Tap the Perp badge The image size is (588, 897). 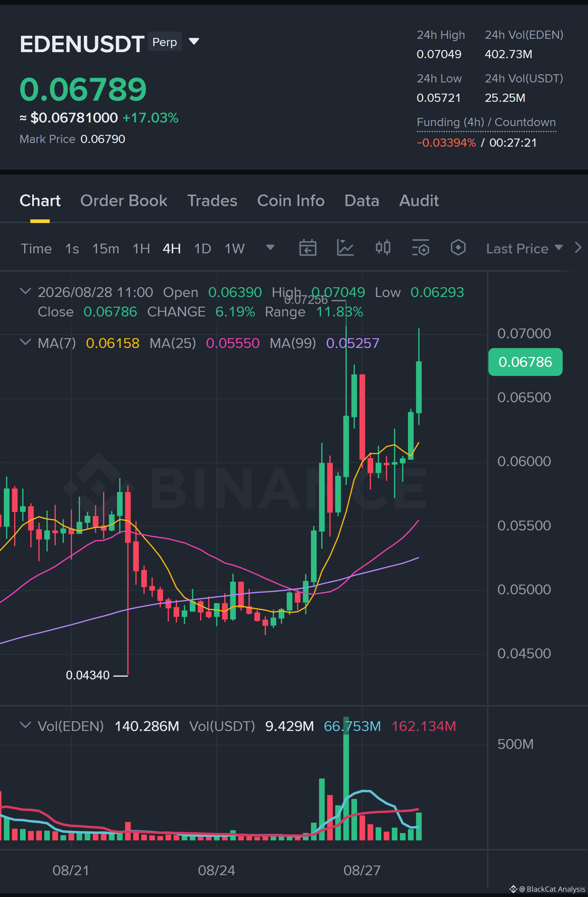point(165,42)
